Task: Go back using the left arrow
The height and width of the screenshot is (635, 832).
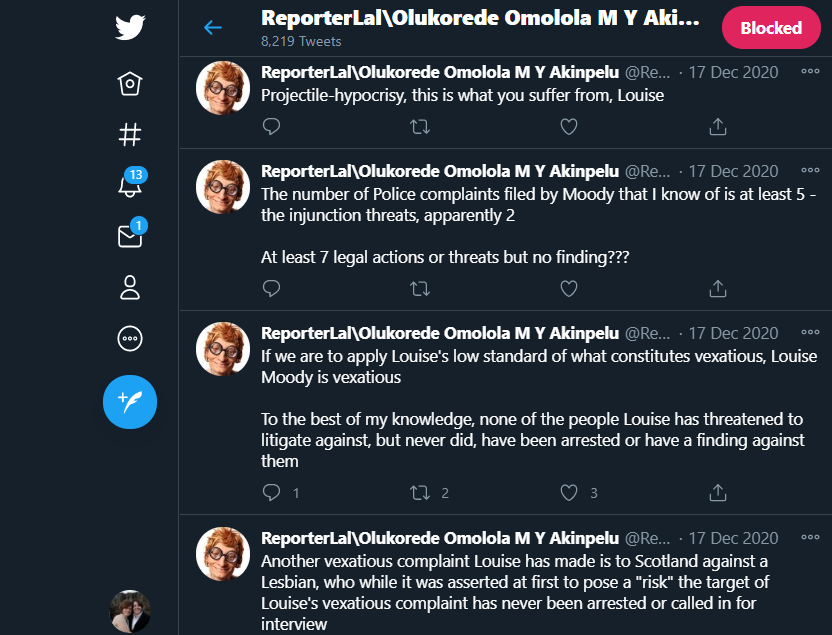Action: click(213, 28)
